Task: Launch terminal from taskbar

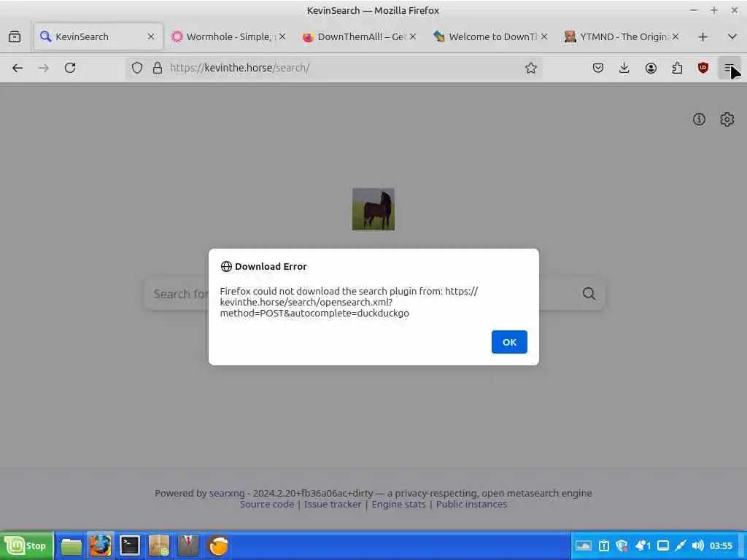Action: tap(130, 545)
